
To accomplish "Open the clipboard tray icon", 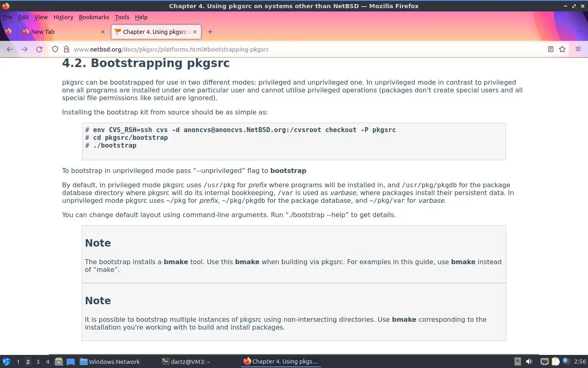I will click(x=555, y=361).
